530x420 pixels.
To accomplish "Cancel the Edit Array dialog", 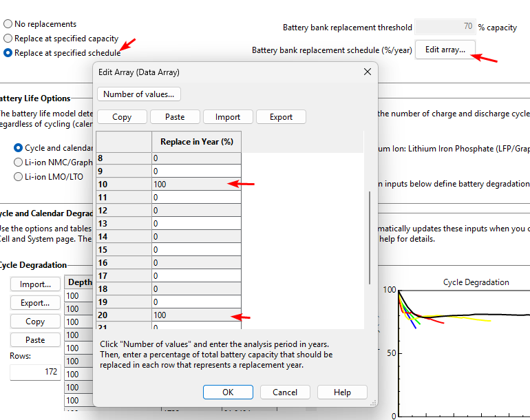I will (x=285, y=392).
